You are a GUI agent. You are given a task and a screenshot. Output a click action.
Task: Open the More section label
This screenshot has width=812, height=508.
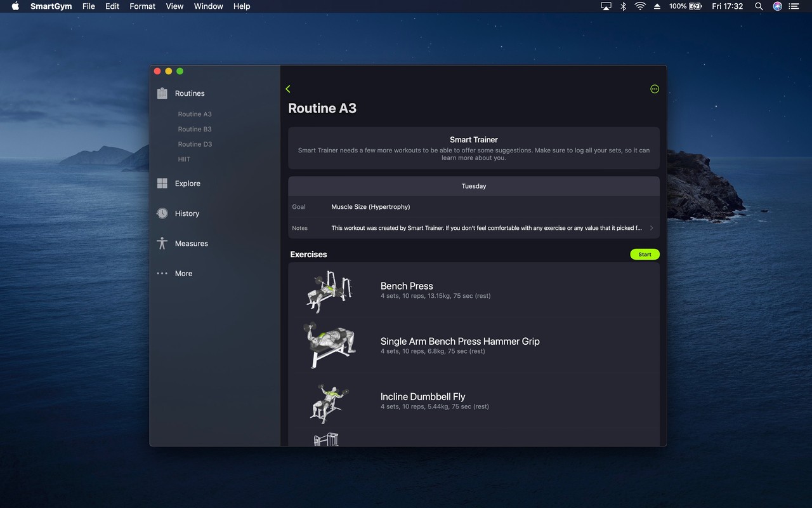[x=183, y=274]
